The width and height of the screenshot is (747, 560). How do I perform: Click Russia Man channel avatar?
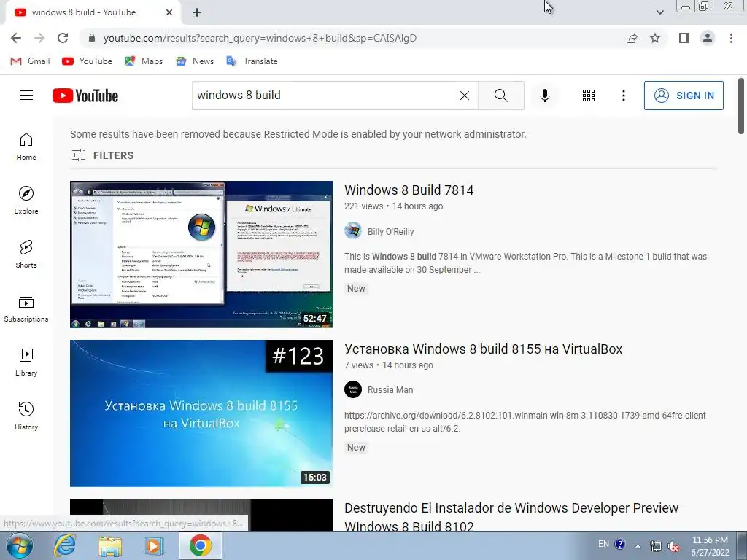353,389
